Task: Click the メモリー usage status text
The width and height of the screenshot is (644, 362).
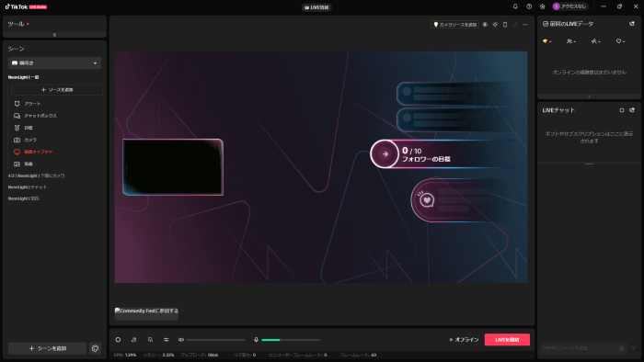Action: click(158, 355)
